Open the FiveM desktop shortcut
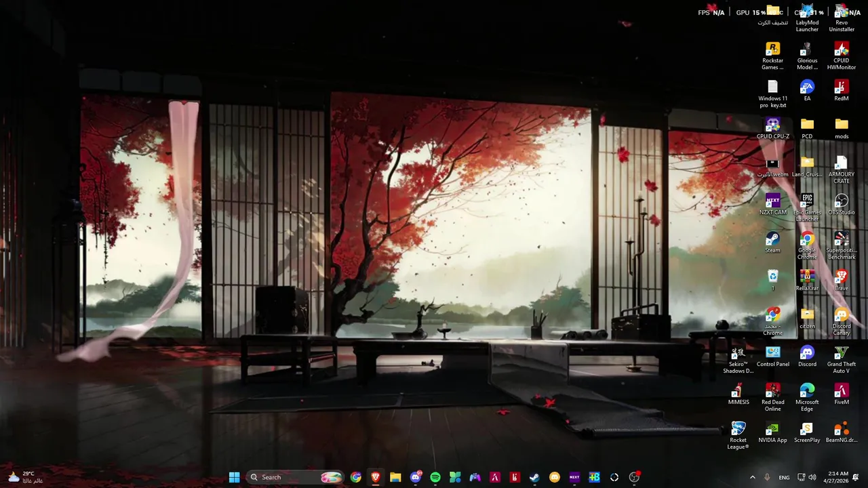868x488 pixels. click(842, 394)
